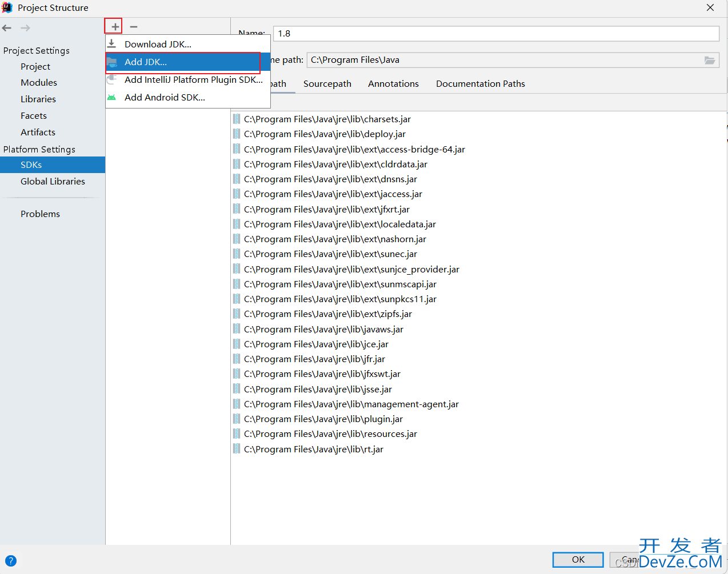Click the forward arrow icon
Screen dimensions: 728x574
[x=25, y=28]
